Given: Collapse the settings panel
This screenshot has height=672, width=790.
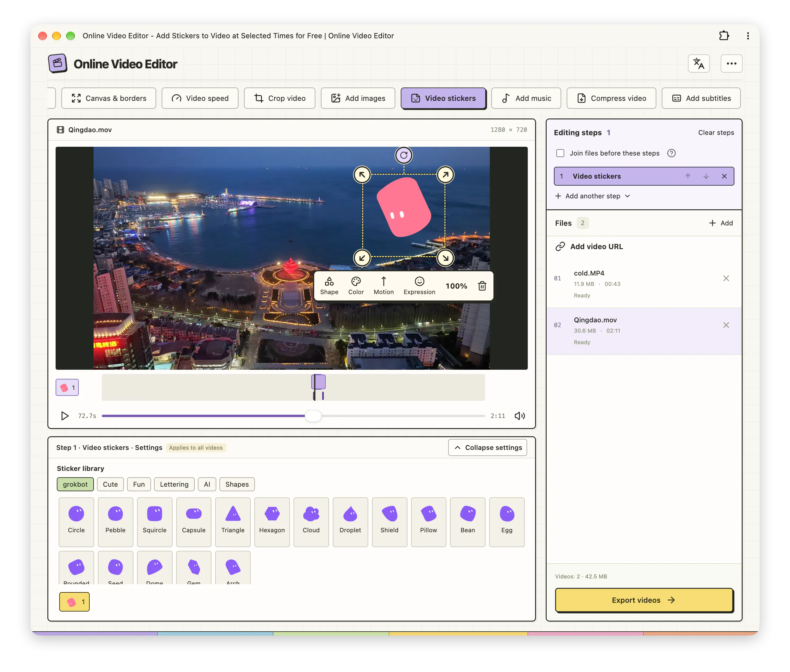Looking at the screenshot, I should click(487, 447).
